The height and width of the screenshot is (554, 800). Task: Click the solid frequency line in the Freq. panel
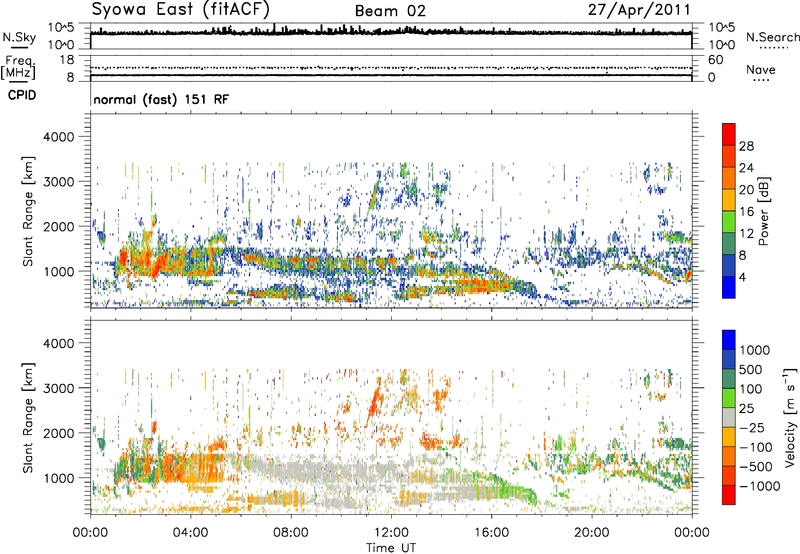click(x=391, y=75)
